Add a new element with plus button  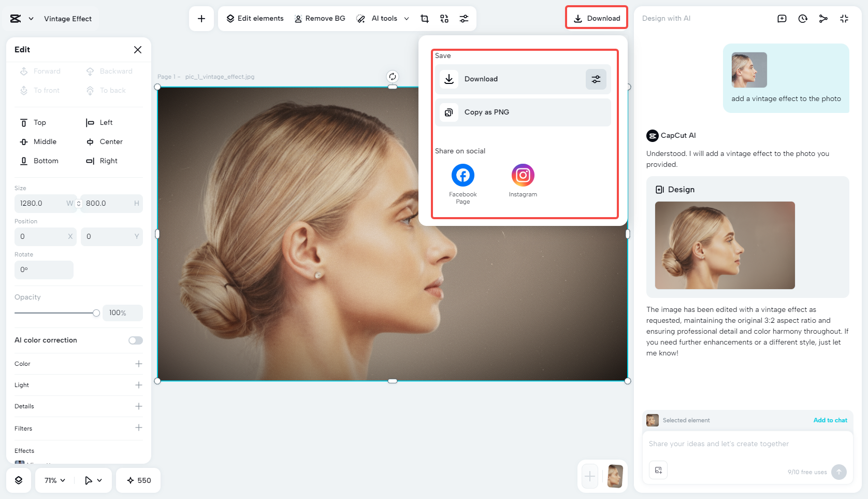pyautogui.click(x=201, y=19)
